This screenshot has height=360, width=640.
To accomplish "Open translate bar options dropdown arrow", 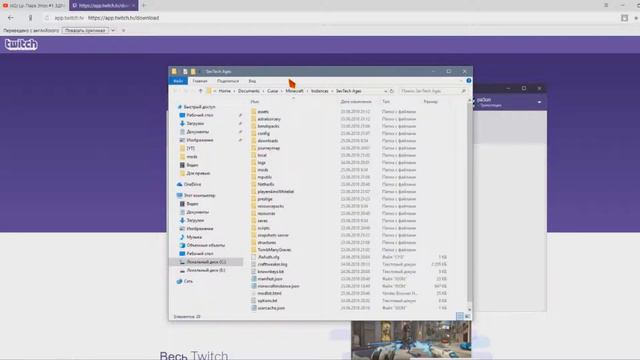I will (113, 31).
